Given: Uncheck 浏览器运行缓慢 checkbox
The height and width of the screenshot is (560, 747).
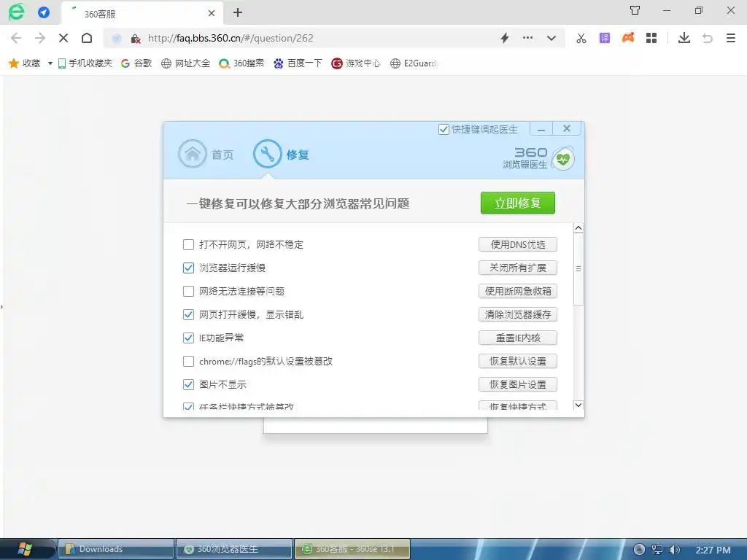Looking at the screenshot, I should [x=189, y=268].
